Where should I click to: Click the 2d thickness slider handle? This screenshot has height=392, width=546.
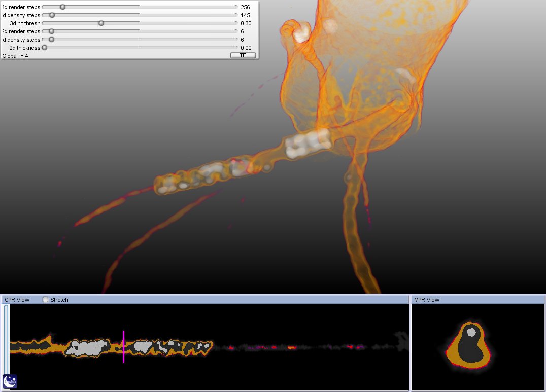pos(45,48)
